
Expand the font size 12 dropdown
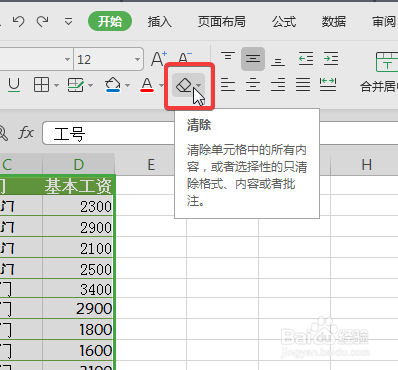[x=137, y=60]
